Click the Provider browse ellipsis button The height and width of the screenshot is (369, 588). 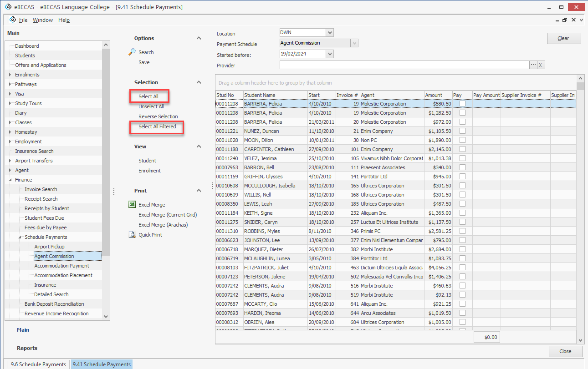[533, 65]
